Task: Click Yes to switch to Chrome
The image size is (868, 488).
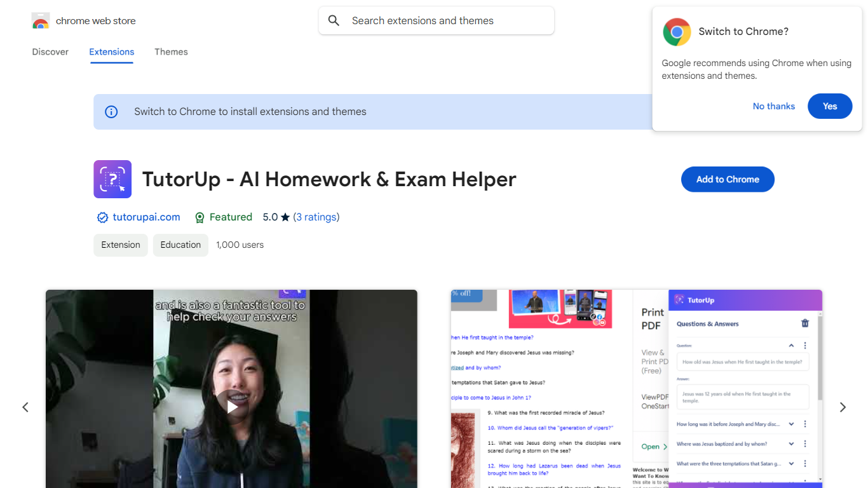Action: point(830,106)
